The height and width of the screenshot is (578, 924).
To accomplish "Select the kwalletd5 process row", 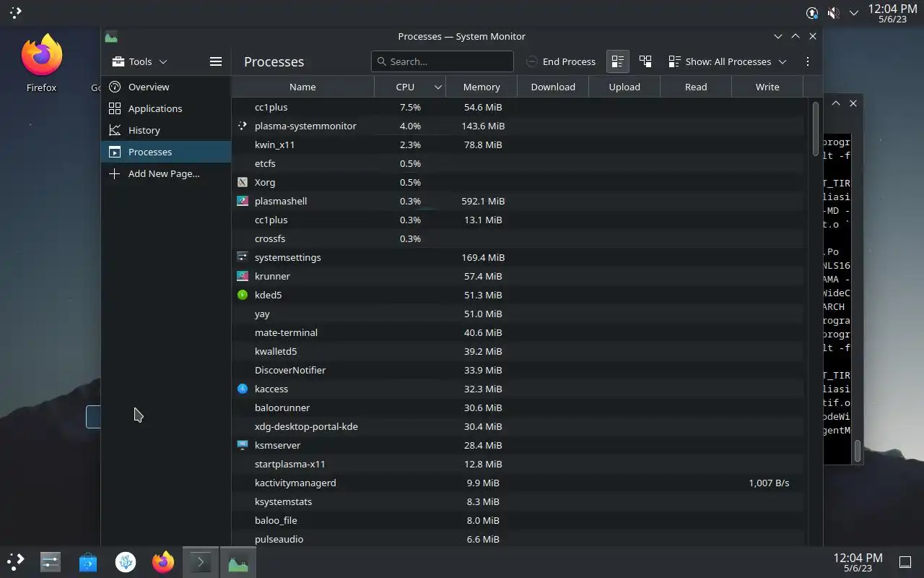I will 517,351.
